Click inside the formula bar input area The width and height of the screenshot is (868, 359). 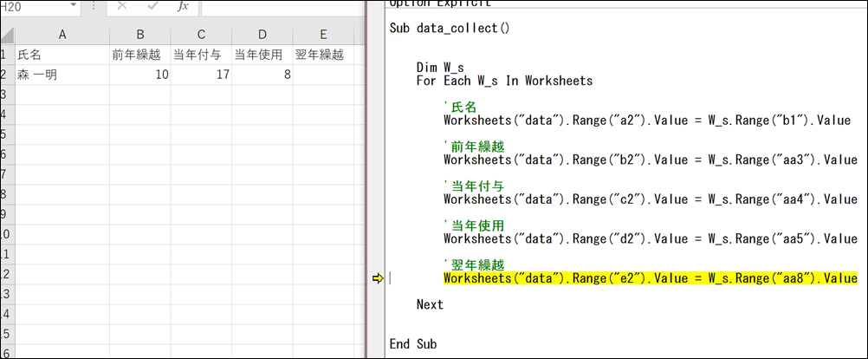click(x=277, y=7)
